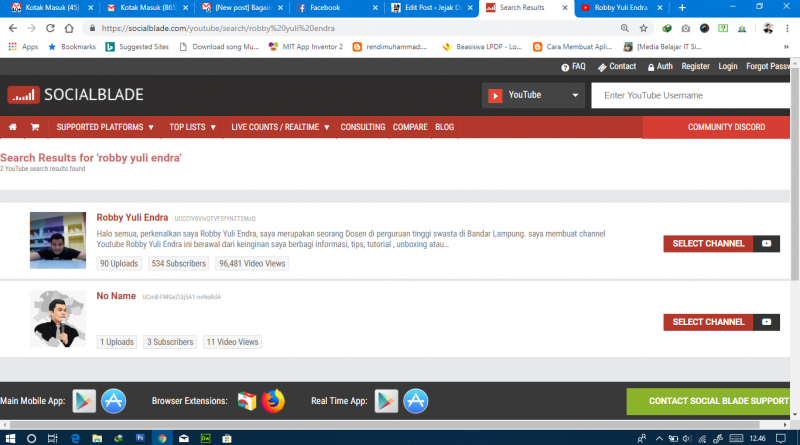Focus the Enter YouTube Username field

[x=690, y=95]
